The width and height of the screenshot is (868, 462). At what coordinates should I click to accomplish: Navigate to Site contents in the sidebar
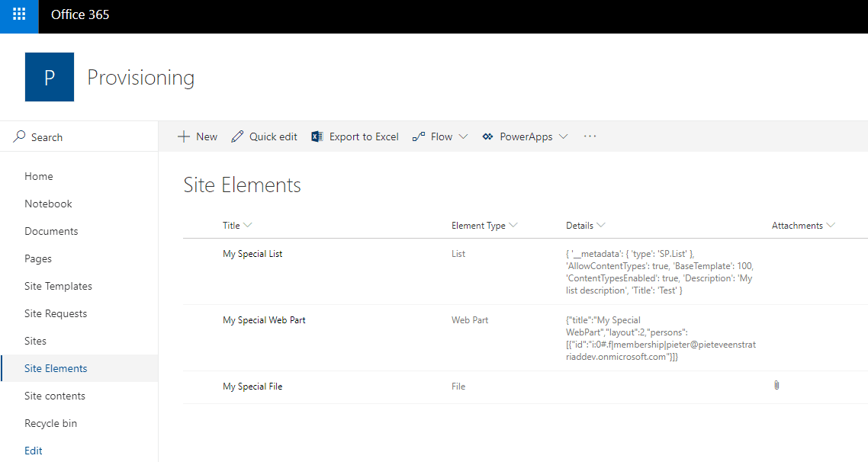tap(54, 395)
